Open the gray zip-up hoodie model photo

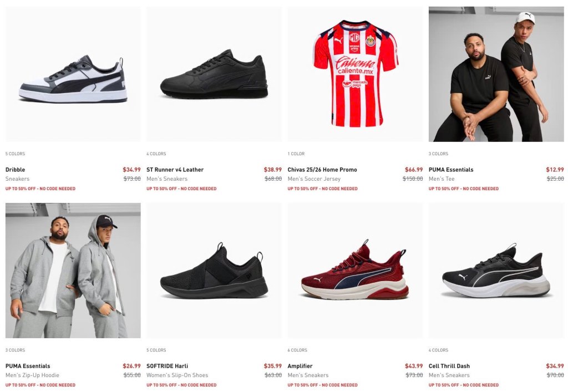click(x=73, y=271)
